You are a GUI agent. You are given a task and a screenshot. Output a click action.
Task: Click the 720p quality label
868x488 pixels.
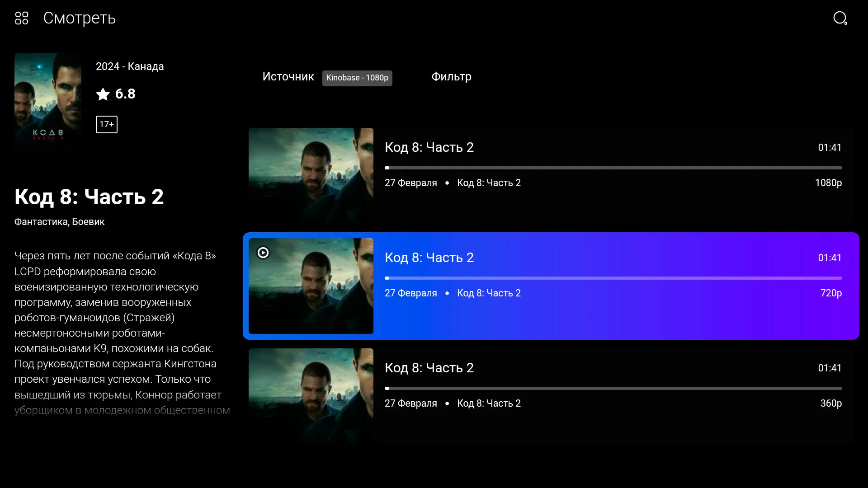click(831, 293)
